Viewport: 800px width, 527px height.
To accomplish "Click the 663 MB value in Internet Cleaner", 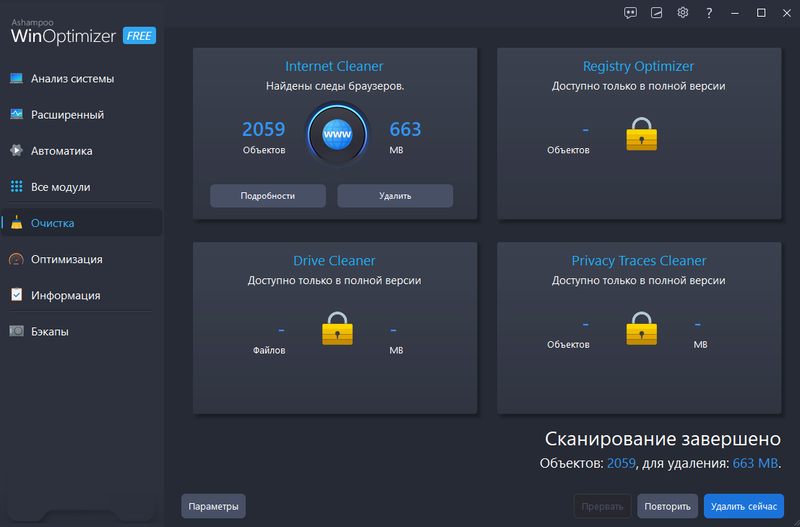I will (405, 129).
